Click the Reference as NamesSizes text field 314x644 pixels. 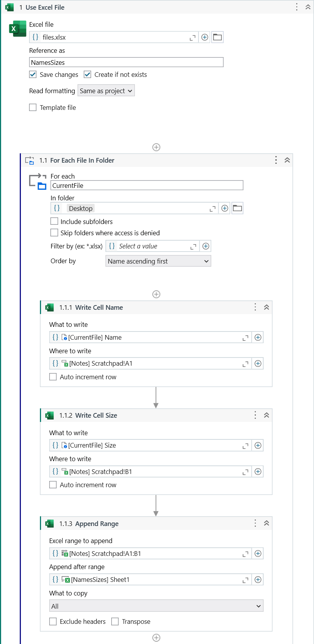tap(126, 62)
